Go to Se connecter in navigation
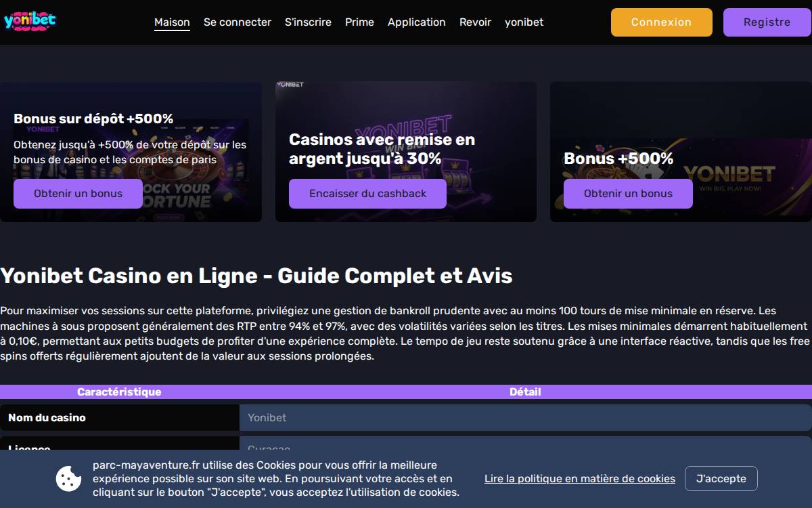This screenshot has height=508, width=812. pos(238,22)
